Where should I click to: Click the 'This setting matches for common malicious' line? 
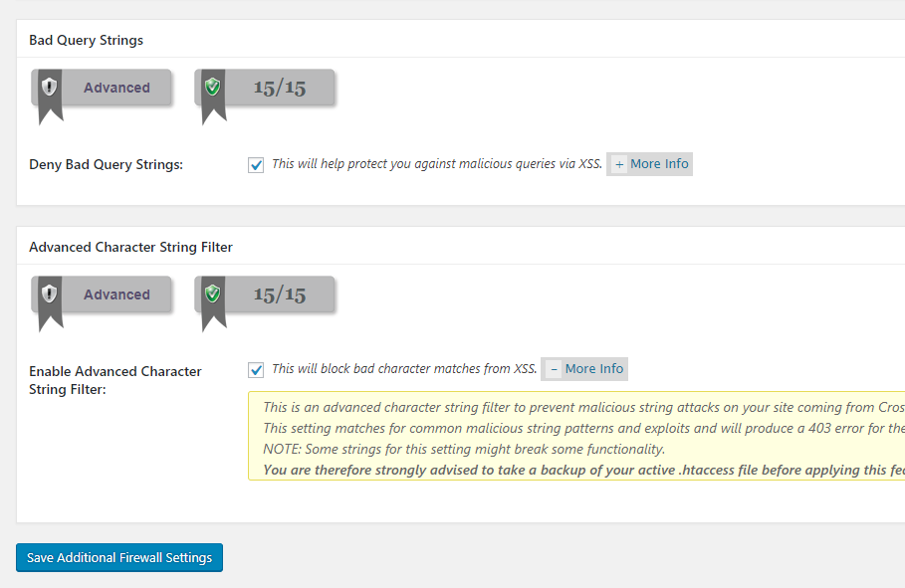point(584,428)
